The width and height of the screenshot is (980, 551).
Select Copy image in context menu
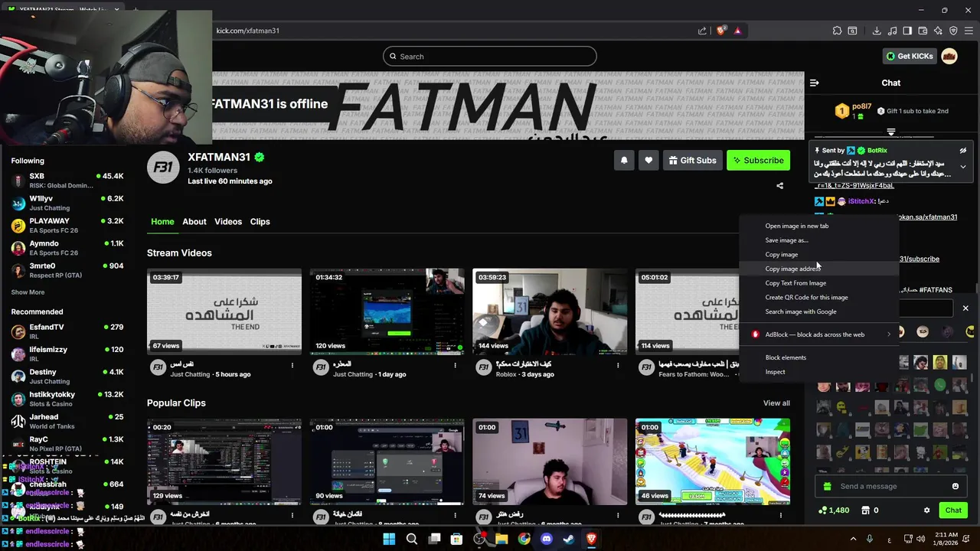818,254
